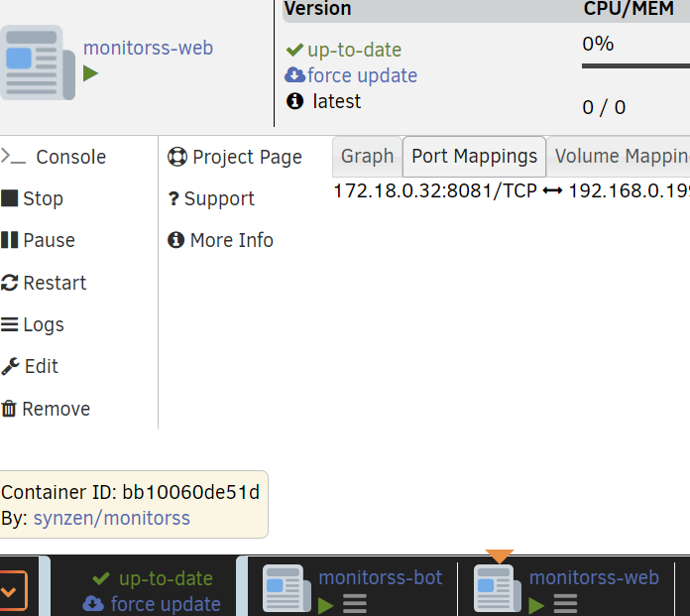Click the large monitorss-web newspaper icon
This screenshot has width=690, height=616.
38,62
